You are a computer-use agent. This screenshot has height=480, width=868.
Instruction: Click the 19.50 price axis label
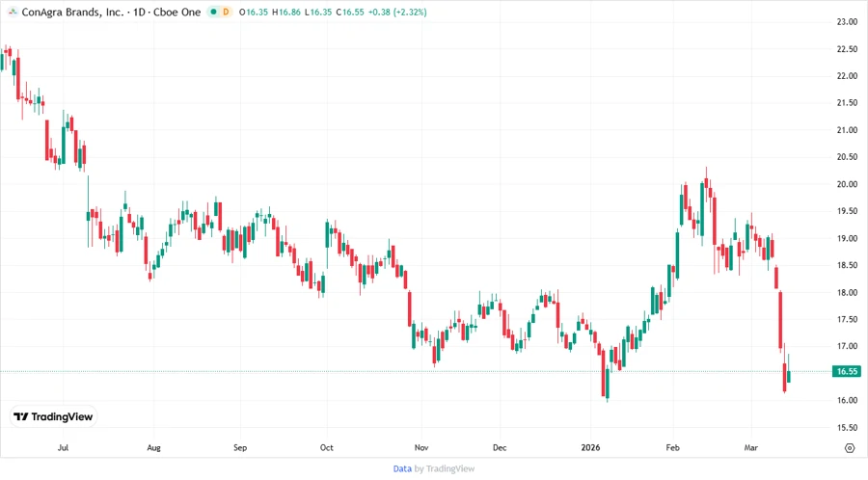pyautogui.click(x=847, y=211)
